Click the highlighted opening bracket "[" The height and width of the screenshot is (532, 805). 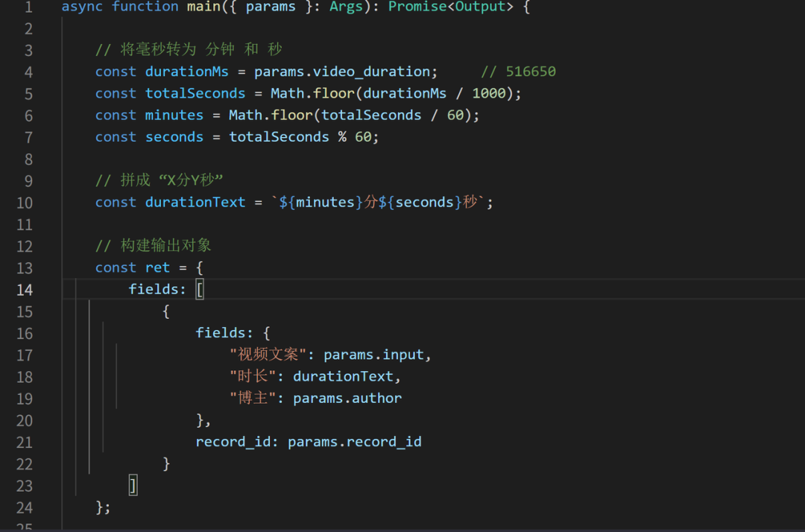[200, 290]
